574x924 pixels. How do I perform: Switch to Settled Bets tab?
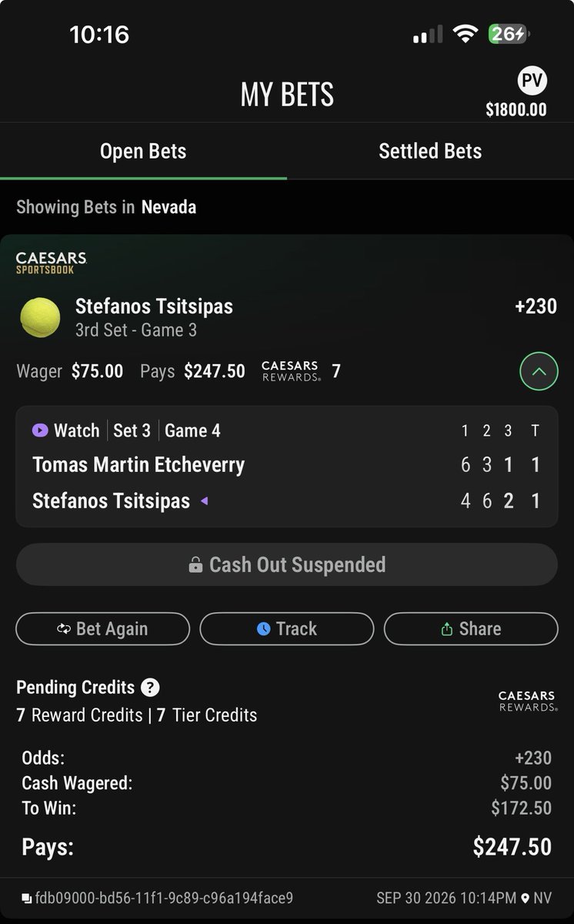coord(430,151)
